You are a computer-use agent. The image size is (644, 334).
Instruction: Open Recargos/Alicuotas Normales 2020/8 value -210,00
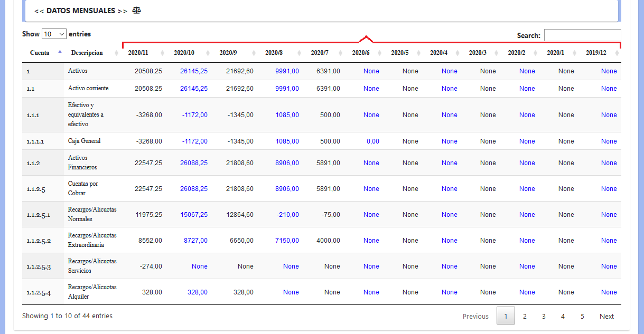click(287, 215)
